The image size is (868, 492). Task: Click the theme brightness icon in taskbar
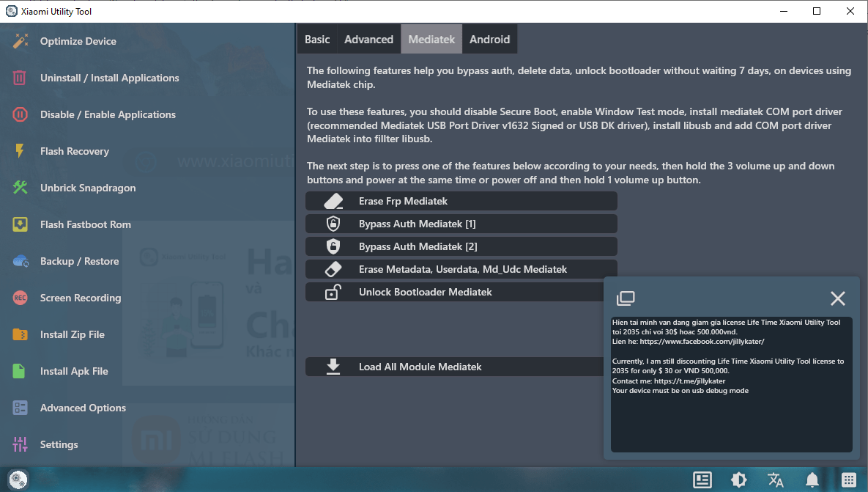[x=738, y=480]
